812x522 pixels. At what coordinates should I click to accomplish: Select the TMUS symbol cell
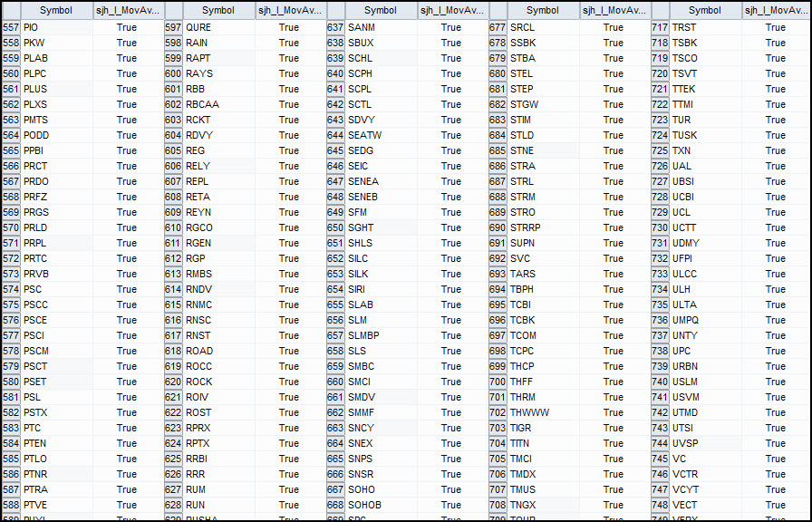pos(543,489)
